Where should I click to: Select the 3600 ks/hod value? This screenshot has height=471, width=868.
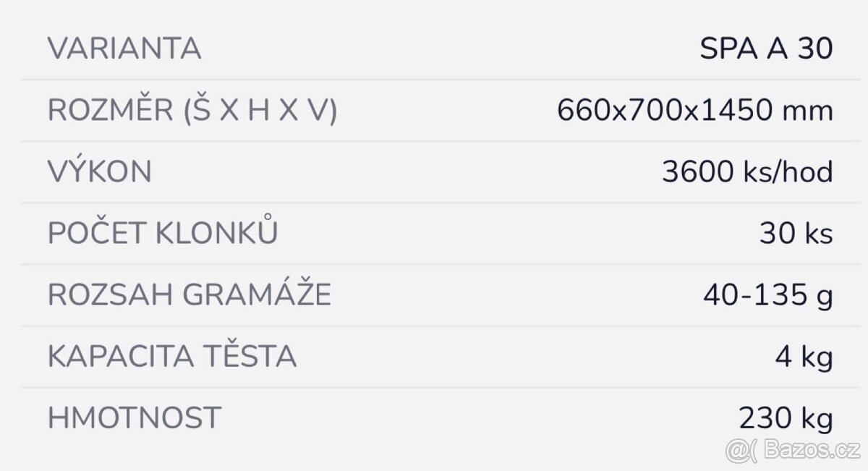[747, 172]
